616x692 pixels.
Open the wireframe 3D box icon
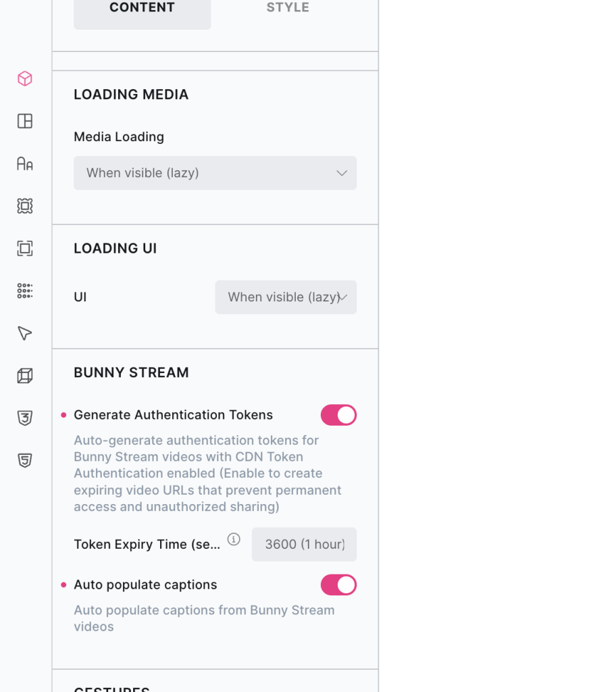pos(24,376)
